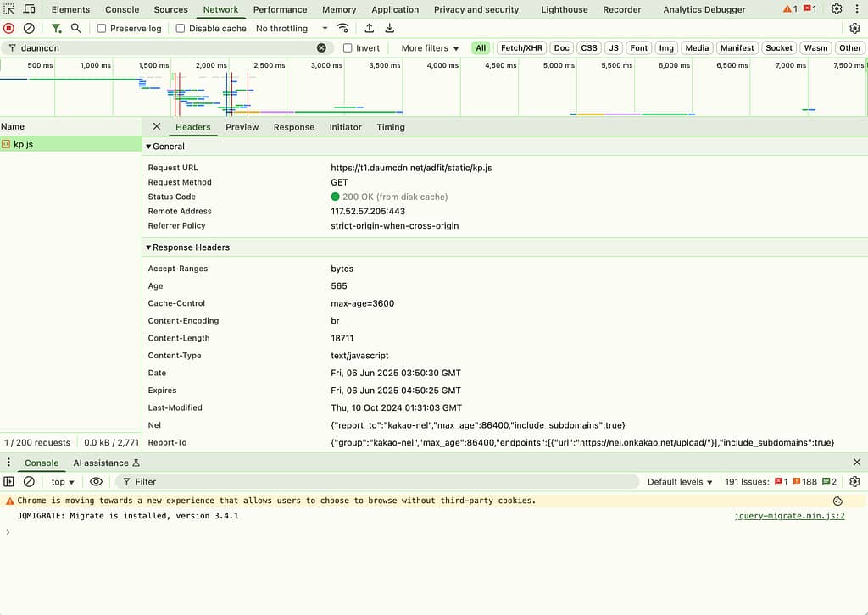The width and height of the screenshot is (868, 615).
Task: Open the top context selector dropdown
Action: point(63,482)
